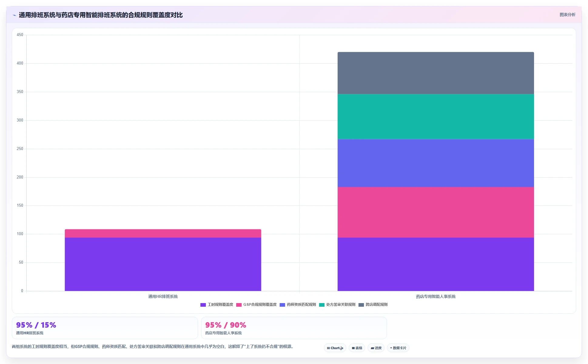Hide the 药师资质匹配规则 series via legend
Screen dimensions: 588x364
coord(298,305)
